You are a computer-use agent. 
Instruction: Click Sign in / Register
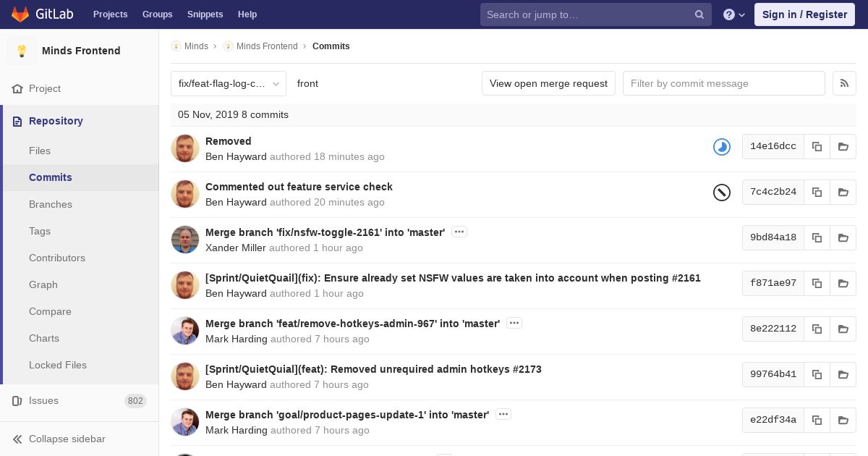804,14
